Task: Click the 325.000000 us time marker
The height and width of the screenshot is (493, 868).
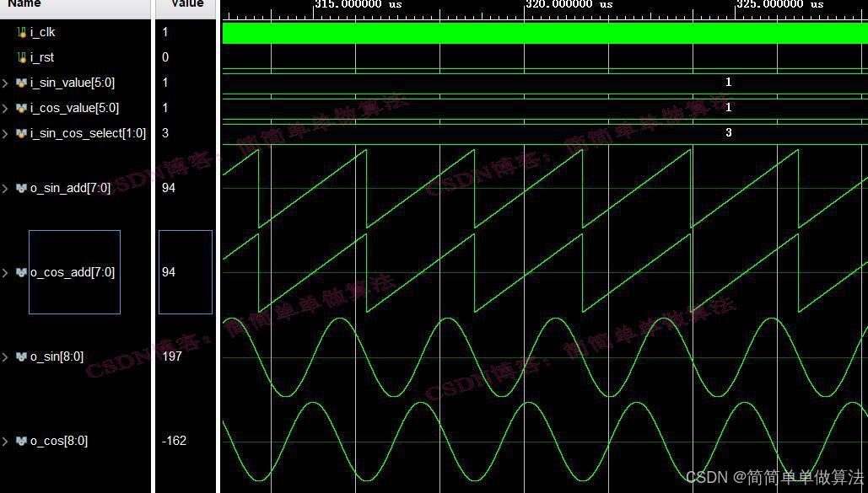Action: [780, 4]
